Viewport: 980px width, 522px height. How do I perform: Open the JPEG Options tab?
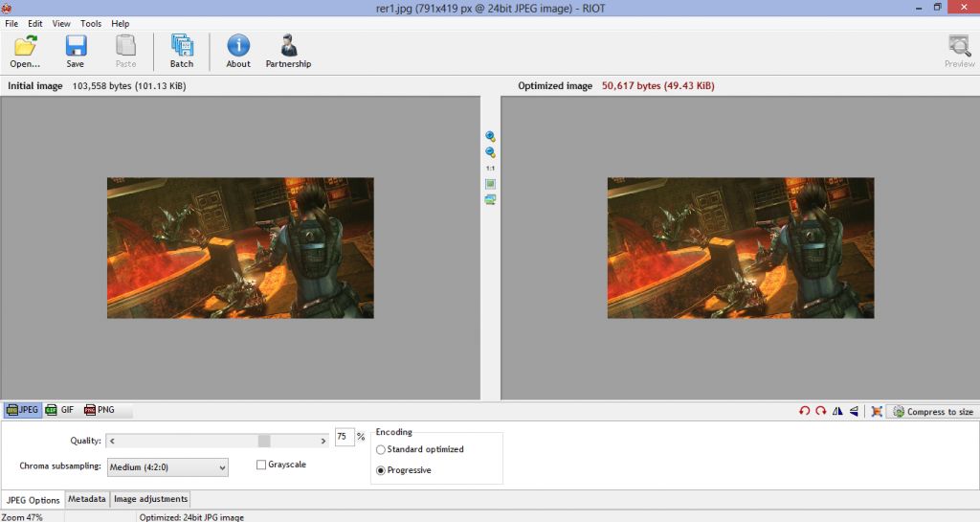point(33,500)
